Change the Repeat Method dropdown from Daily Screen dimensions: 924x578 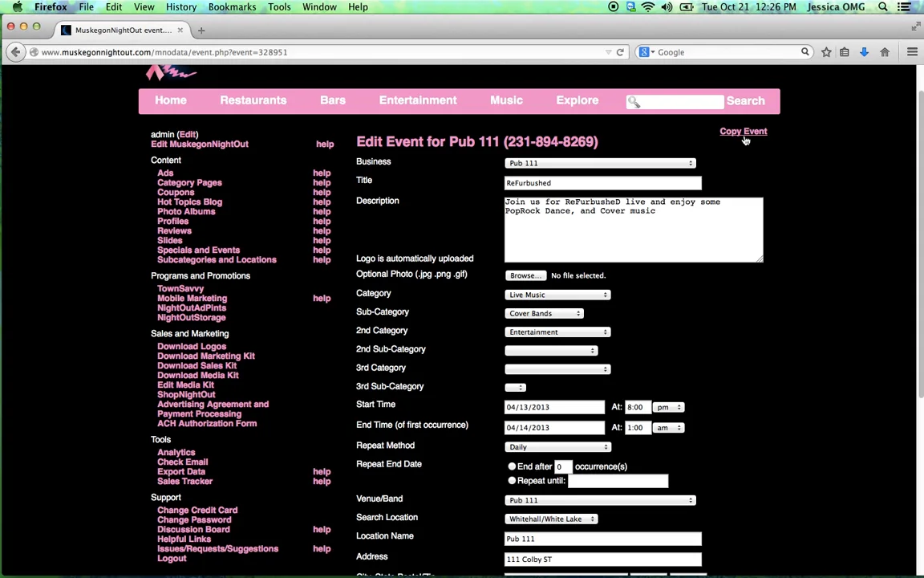[557, 447]
